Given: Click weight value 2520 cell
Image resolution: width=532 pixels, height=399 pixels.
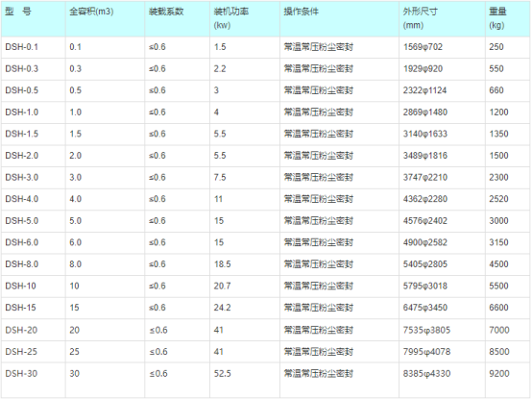Looking at the screenshot, I should point(508,199).
